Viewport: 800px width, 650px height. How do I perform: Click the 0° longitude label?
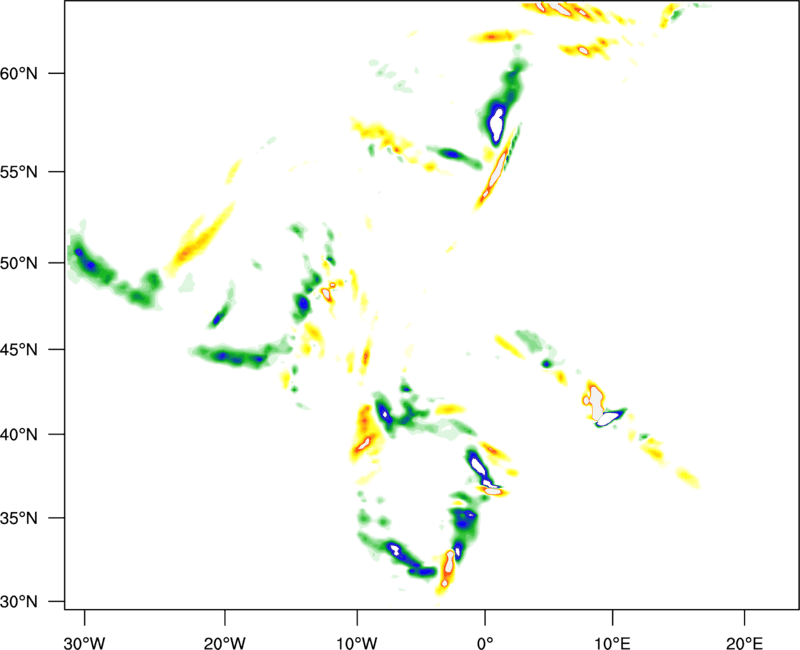[485, 643]
